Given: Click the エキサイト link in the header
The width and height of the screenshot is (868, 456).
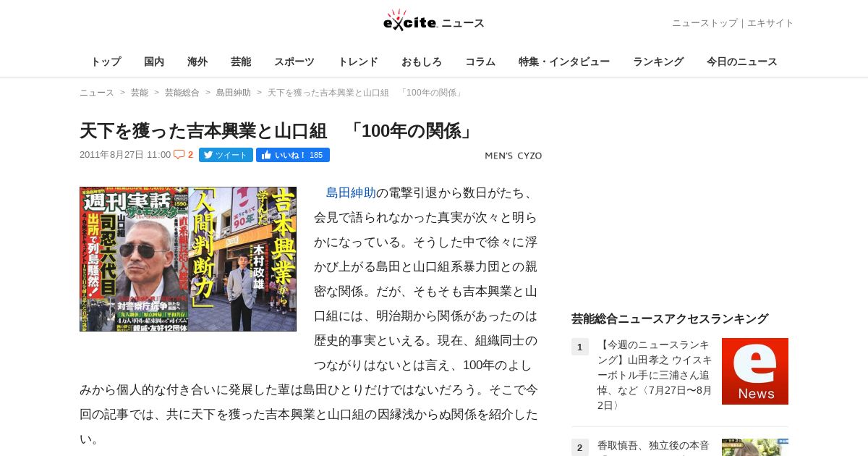Looking at the screenshot, I should point(770,23).
